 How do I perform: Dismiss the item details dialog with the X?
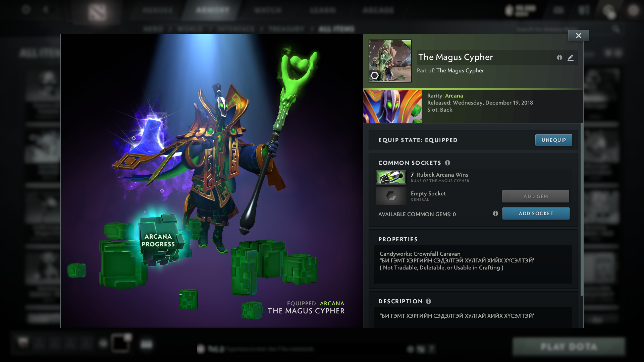point(578,35)
